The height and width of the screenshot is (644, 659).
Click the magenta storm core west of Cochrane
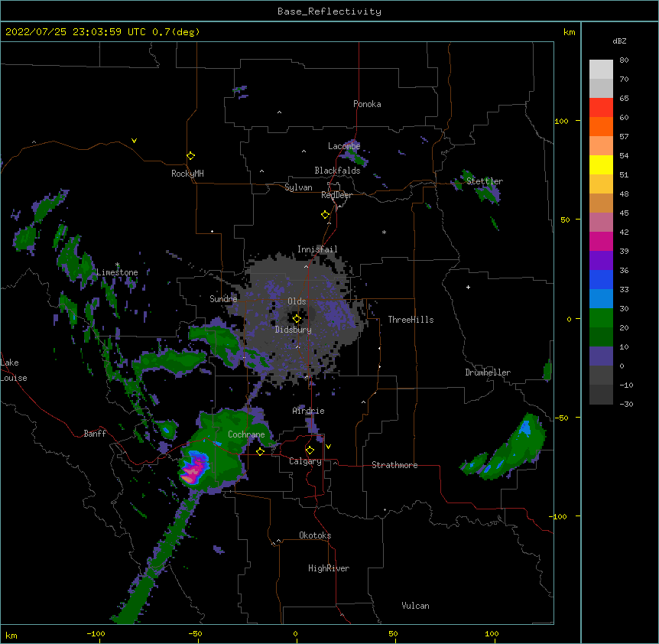click(x=193, y=467)
